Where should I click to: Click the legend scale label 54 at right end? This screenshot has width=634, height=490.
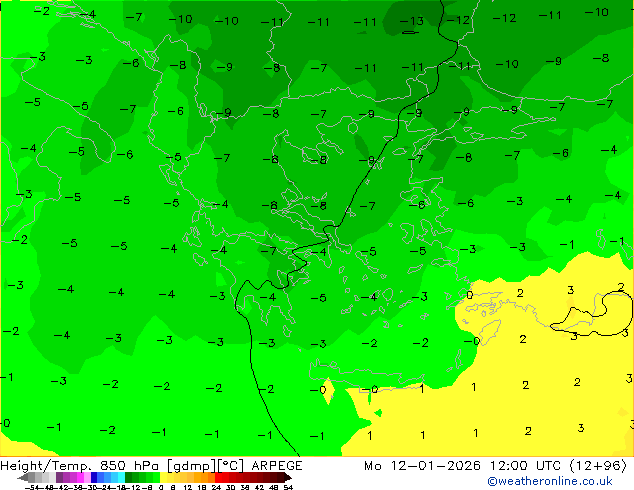[x=288, y=487]
